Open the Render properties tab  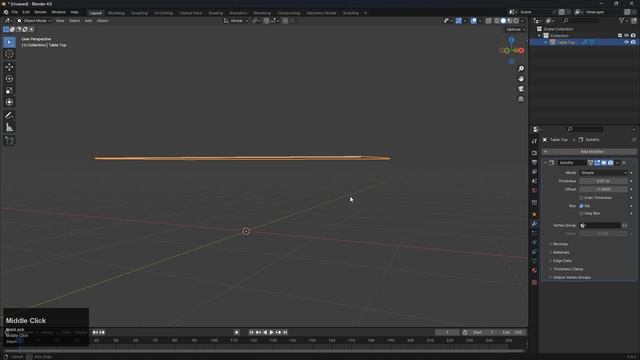tap(534, 153)
